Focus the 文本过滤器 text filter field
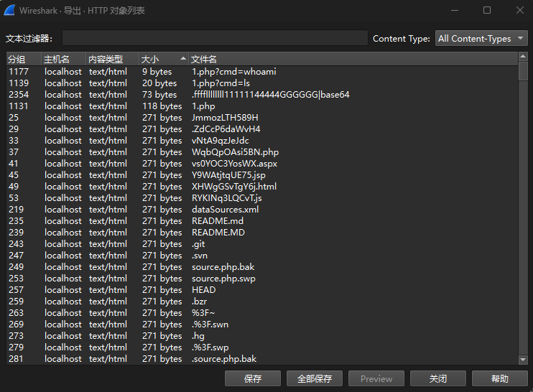The image size is (533, 392). pos(215,38)
